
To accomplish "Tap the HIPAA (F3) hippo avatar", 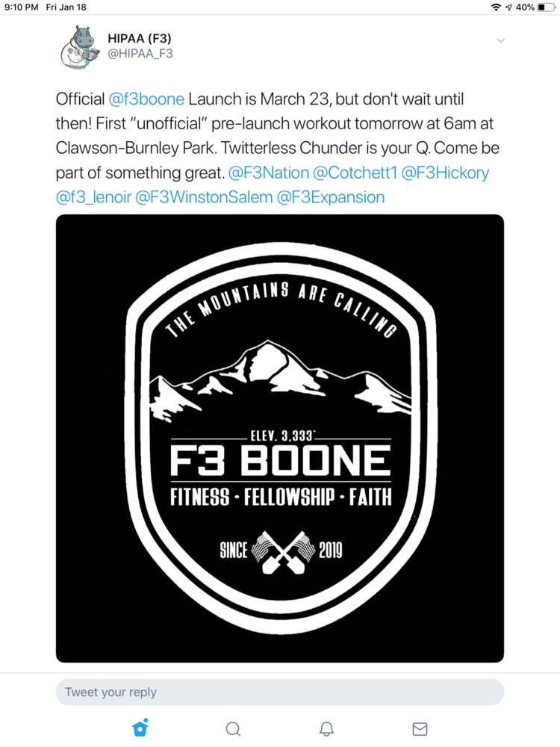I will [80, 46].
